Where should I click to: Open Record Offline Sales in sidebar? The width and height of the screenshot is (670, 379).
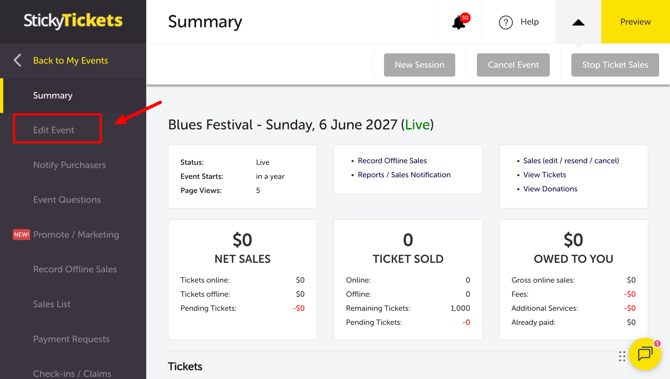pyautogui.click(x=75, y=269)
